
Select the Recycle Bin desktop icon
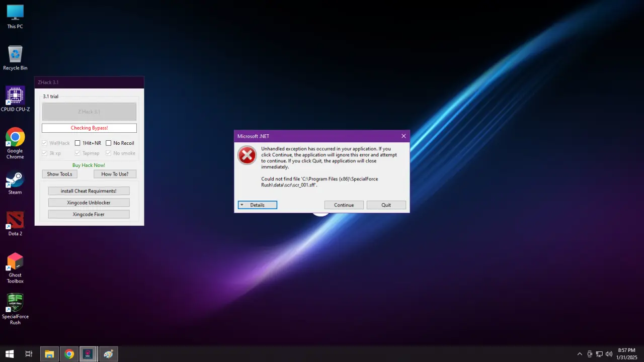coord(15,58)
